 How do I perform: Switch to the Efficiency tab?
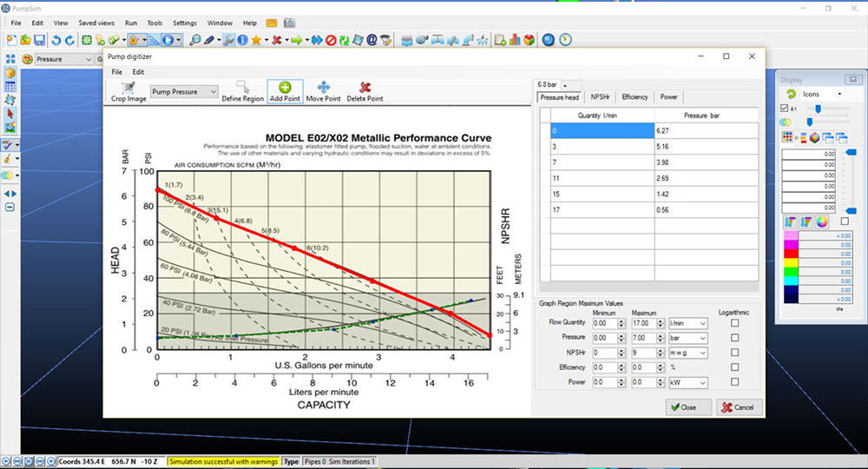point(635,97)
